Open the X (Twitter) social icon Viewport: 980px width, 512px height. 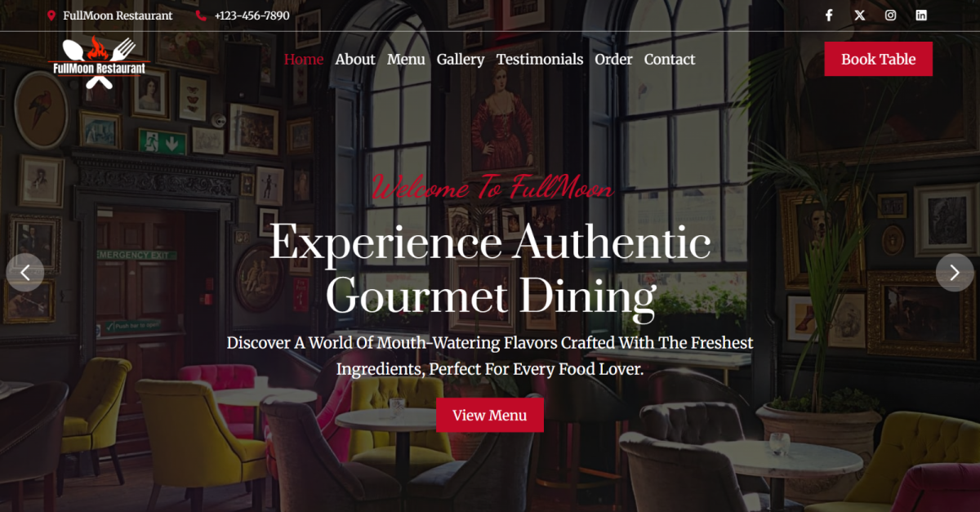pos(860,15)
